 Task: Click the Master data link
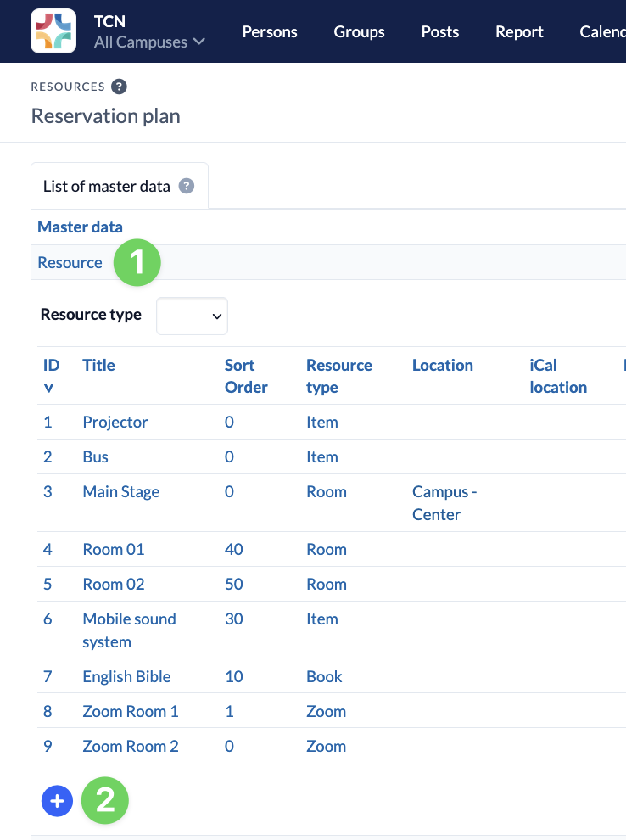click(x=81, y=227)
